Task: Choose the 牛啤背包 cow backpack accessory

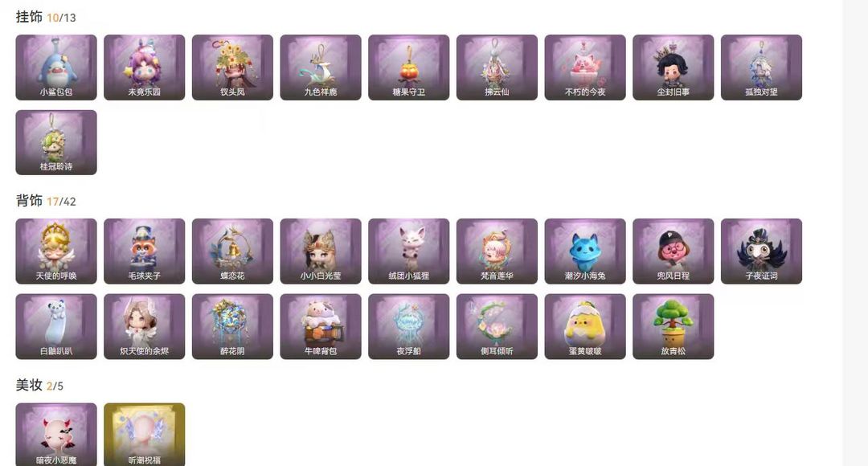Action: tap(321, 326)
